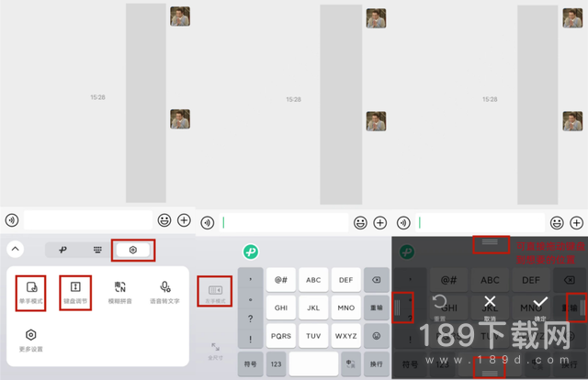Confirm keyboard adjustment with 确定 checkmark
Viewport: 588px width, 380px height.
click(x=540, y=307)
